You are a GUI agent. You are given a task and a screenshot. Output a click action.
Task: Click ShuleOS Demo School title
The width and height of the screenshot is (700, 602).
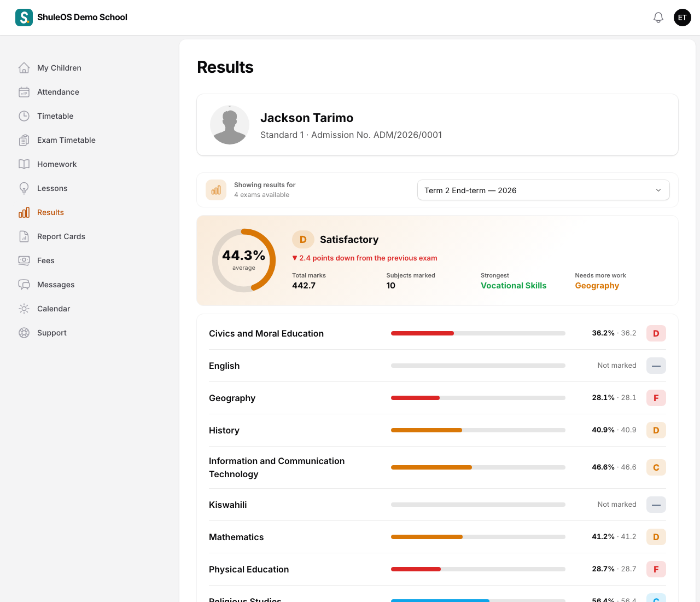tap(82, 18)
